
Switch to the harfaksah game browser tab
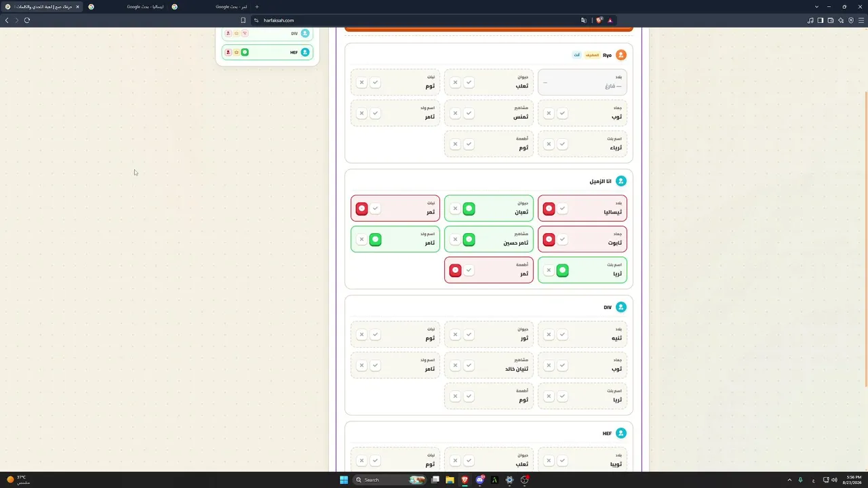click(x=42, y=7)
